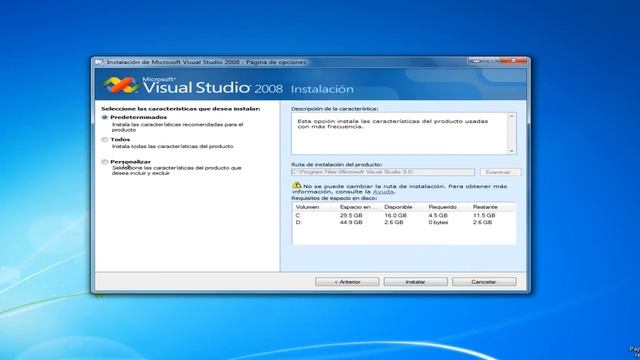
Task: Click the warning icon beside path notice
Action: (x=297, y=186)
